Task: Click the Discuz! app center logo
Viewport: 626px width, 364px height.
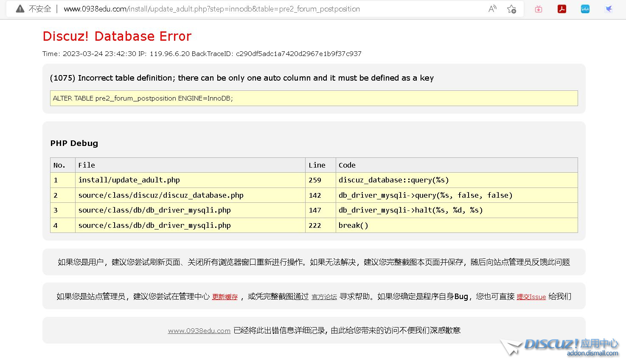Action: pyautogui.click(x=560, y=344)
